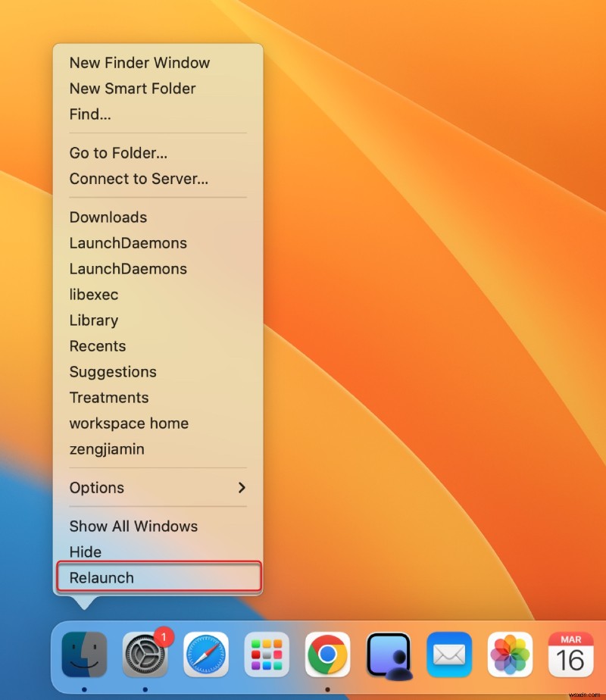Select New Smart Folder
Image resolution: width=606 pixels, height=700 pixels.
tap(158, 89)
